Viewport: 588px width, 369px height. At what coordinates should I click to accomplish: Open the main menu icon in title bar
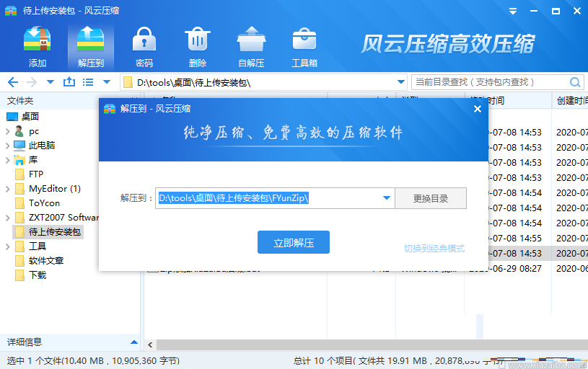[513, 11]
